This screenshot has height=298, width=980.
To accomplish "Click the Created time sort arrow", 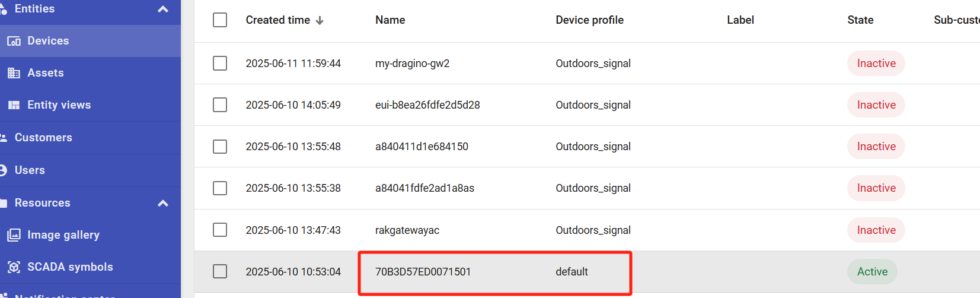I will [320, 20].
